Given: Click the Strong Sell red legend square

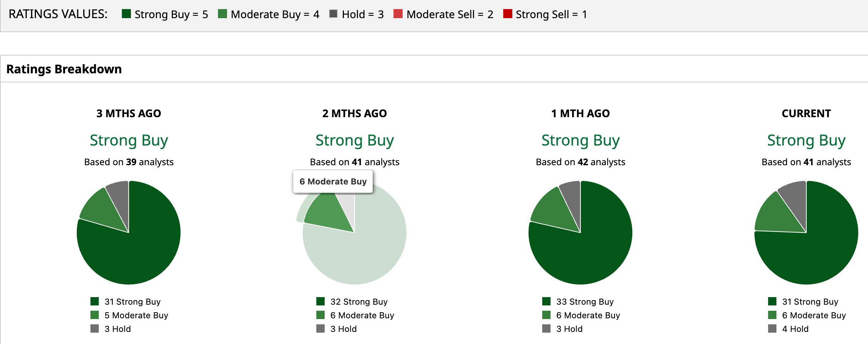Looking at the screenshot, I should [507, 14].
